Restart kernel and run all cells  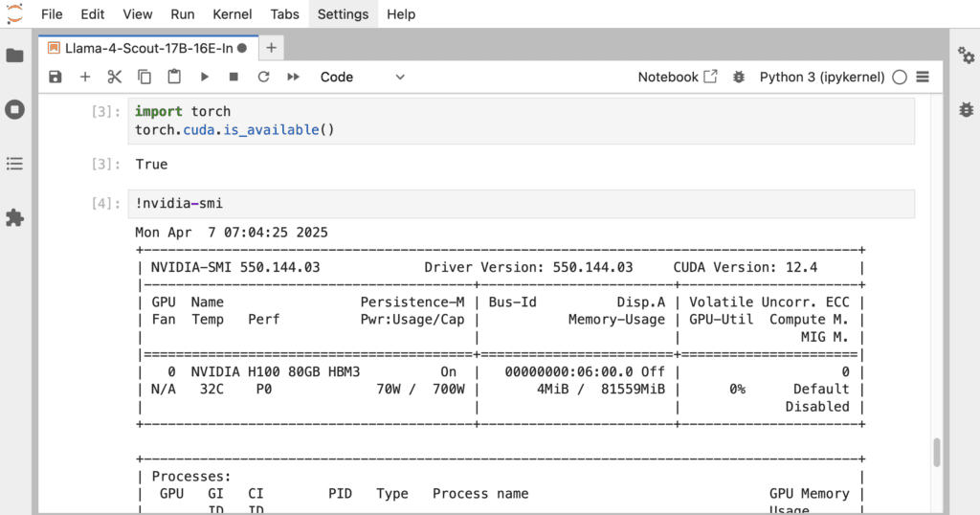click(x=293, y=77)
